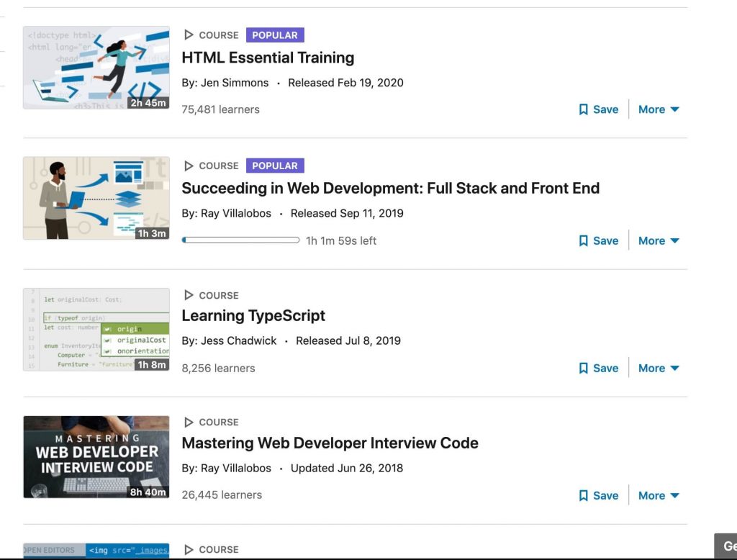Open the Succeeding in Web Development thumbnail
The width and height of the screenshot is (737, 560).
point(96,199)
